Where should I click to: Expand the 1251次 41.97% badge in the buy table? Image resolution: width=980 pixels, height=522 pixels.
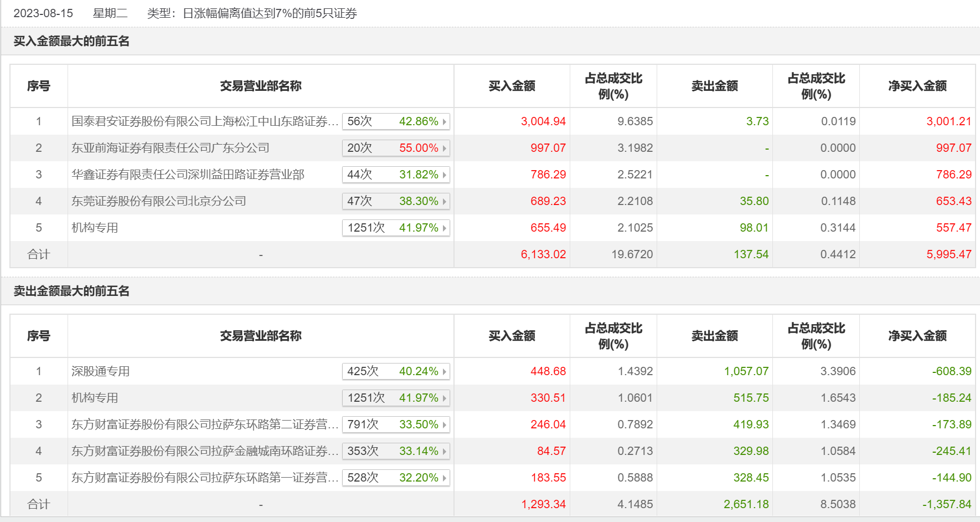pyautogui.click(x=395, y=228)
